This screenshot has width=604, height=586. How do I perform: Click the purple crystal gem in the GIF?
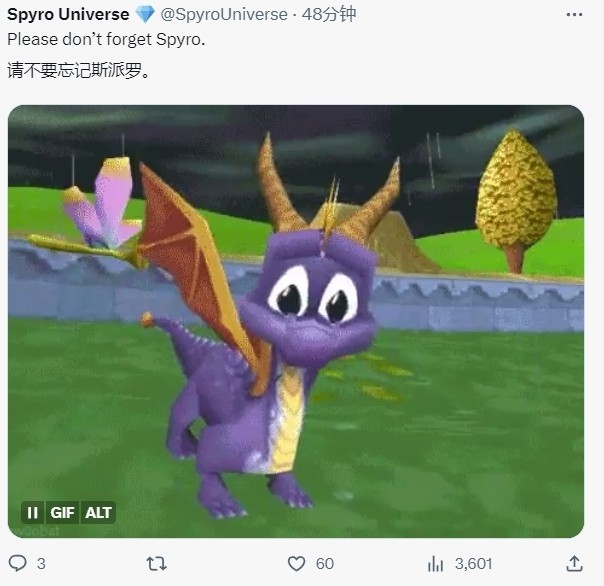103,203
